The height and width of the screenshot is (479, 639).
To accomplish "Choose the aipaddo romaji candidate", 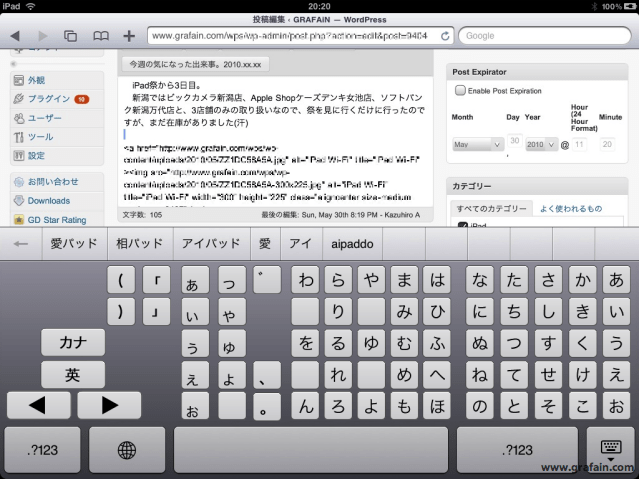I will click(352, 244).
